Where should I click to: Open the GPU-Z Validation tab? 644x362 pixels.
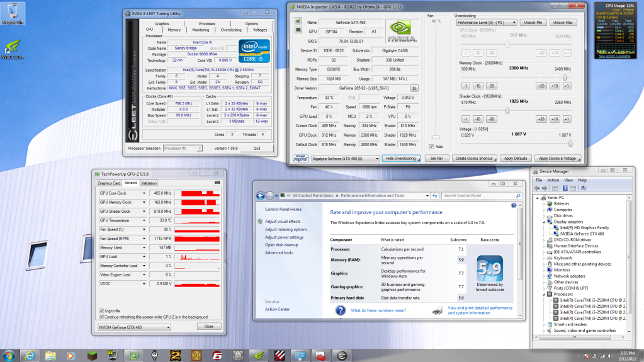click(x=149, y=183)
